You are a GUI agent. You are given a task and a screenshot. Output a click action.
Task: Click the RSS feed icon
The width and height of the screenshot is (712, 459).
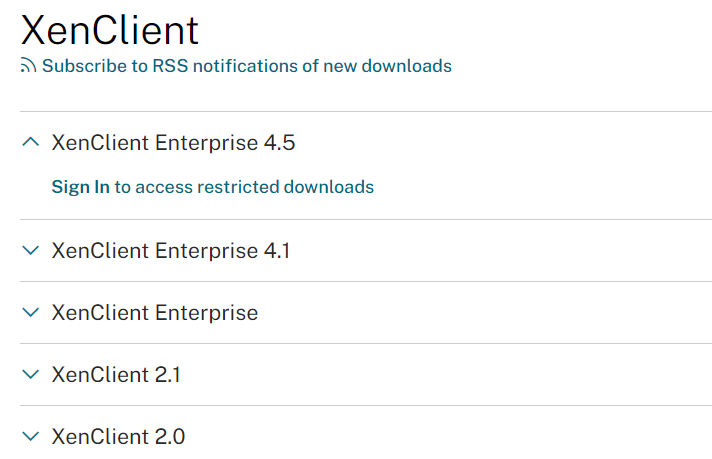click(28, 66)
